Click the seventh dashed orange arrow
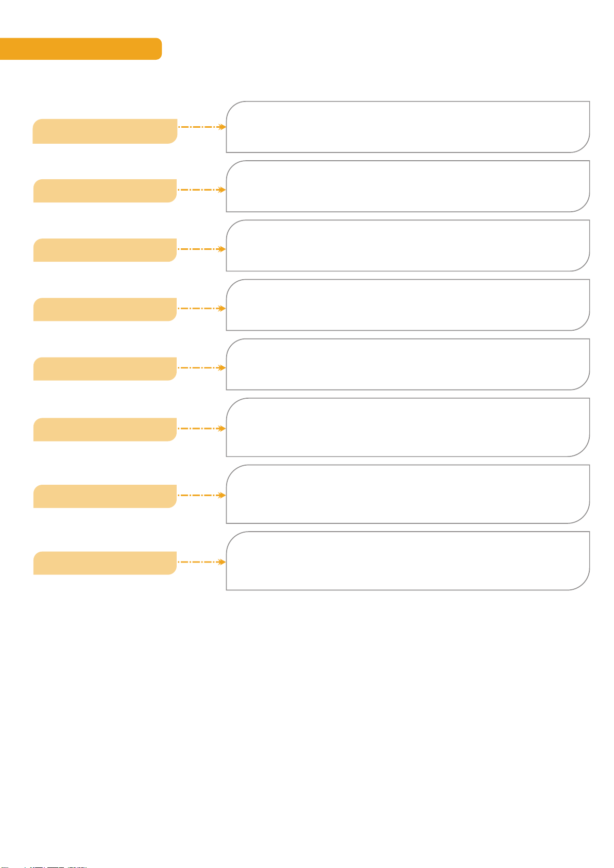 [x=202, y=495]
